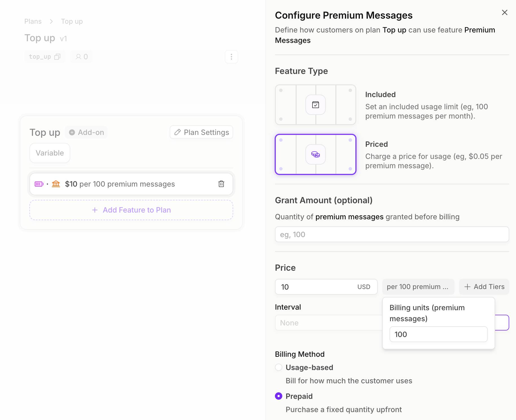
Task: Click the Plans breadcrumb link
Action: (33, 21)
